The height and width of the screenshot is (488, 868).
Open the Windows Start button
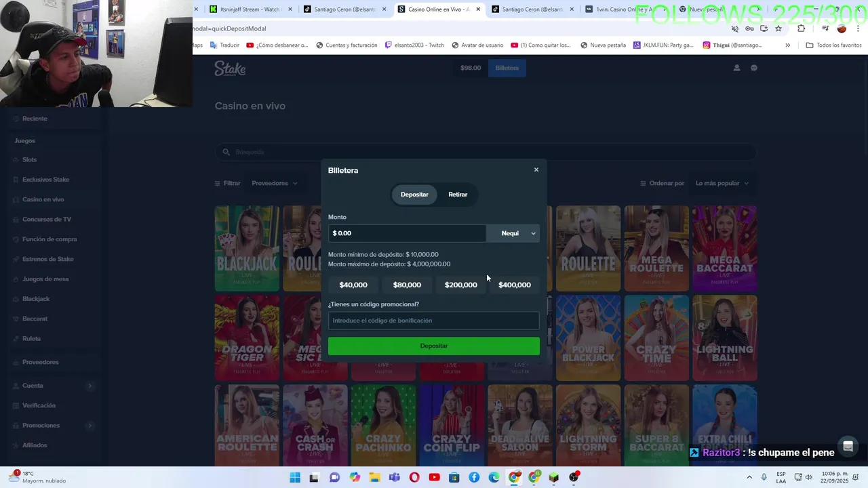(x=294, y=478)
